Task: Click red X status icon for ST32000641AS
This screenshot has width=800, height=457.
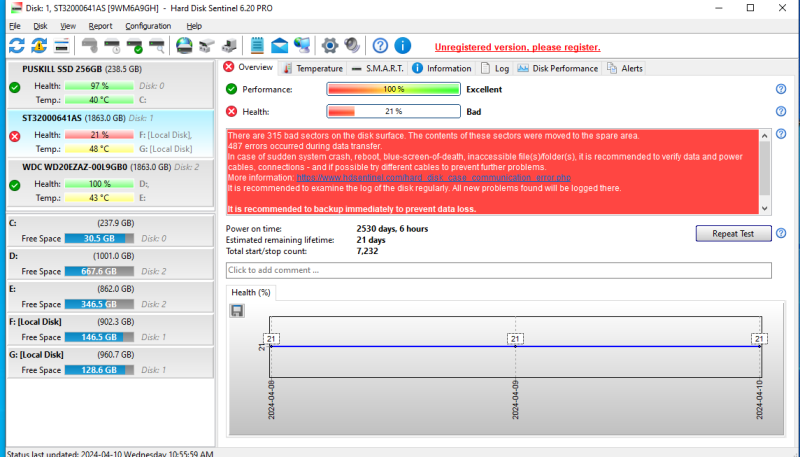Action: (15, 136)
